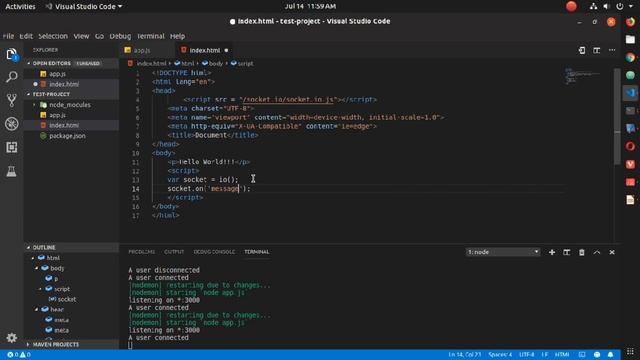Open the notifications bell in status bar

pyautogui.click(x=611, y=355)
